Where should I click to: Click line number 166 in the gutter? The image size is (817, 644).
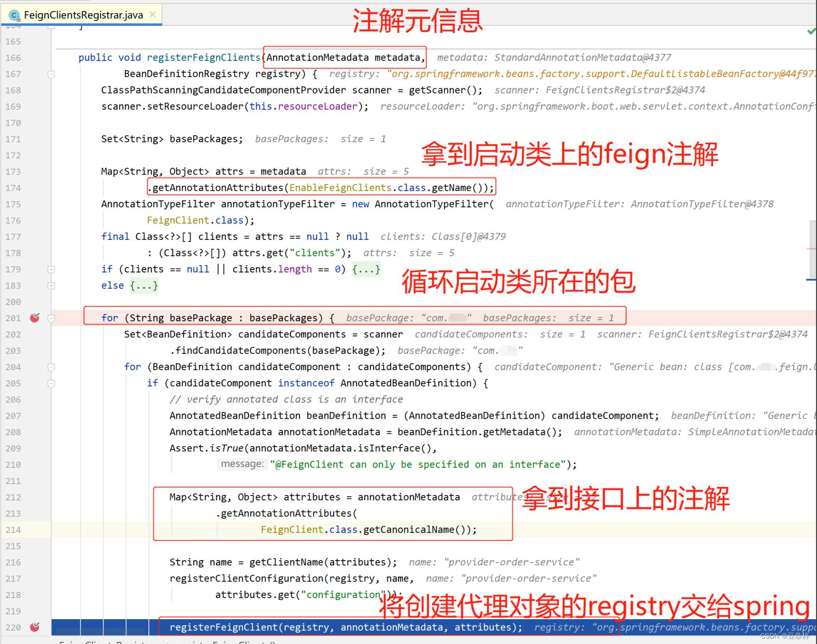coord(13,58)
